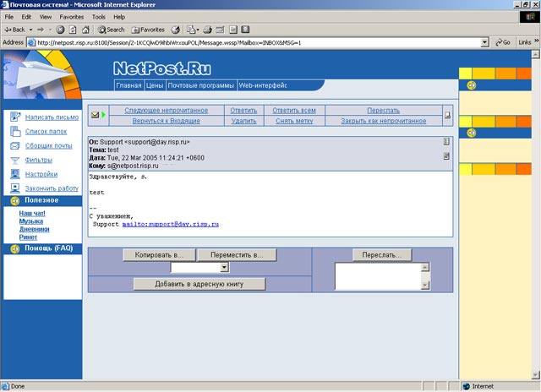This screenshot has width=541, height=392.
Task: Open the Help menu
Action: coord(119,17)
